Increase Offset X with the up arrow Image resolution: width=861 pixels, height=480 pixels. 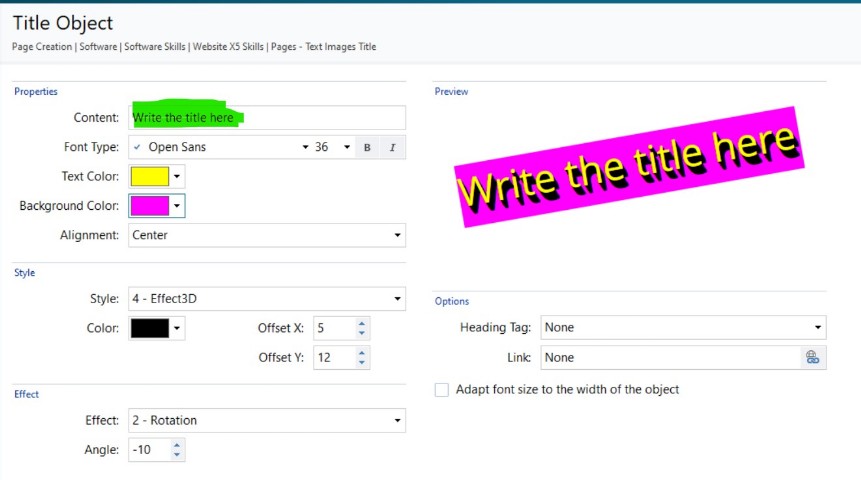pos(361,323)
